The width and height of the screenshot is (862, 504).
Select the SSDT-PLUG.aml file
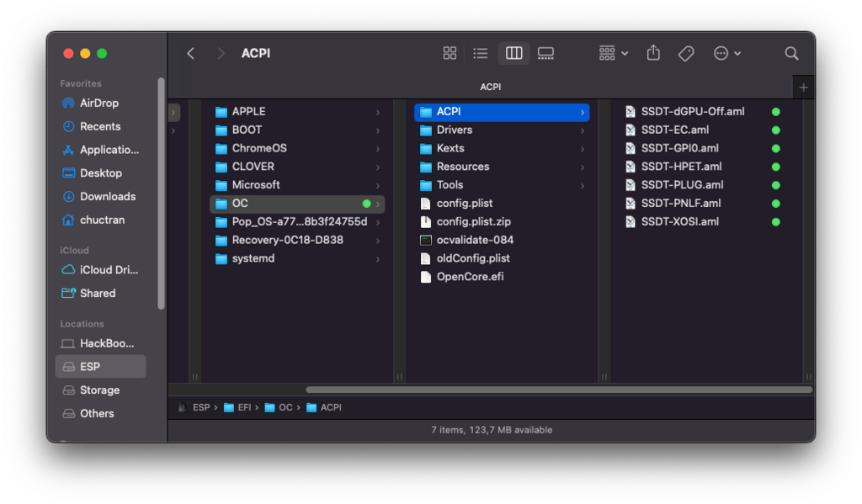(x=681, y=185)
